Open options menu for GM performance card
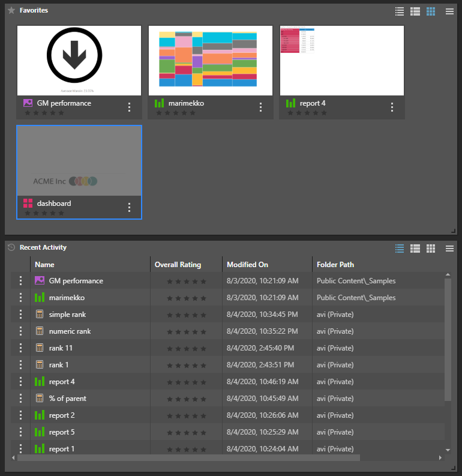 click(x=129, y=107)
